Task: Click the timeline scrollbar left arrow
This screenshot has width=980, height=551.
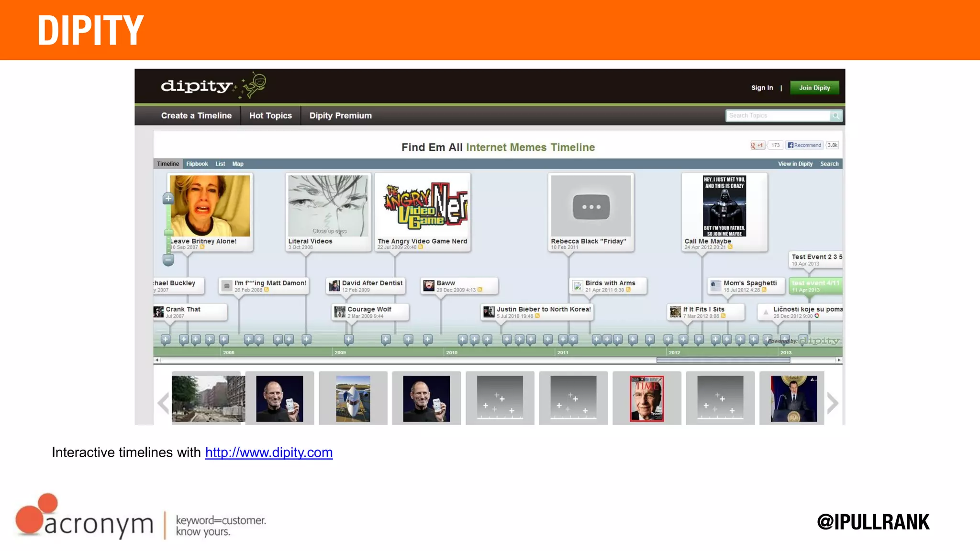Action: click(x=156, y=360)
